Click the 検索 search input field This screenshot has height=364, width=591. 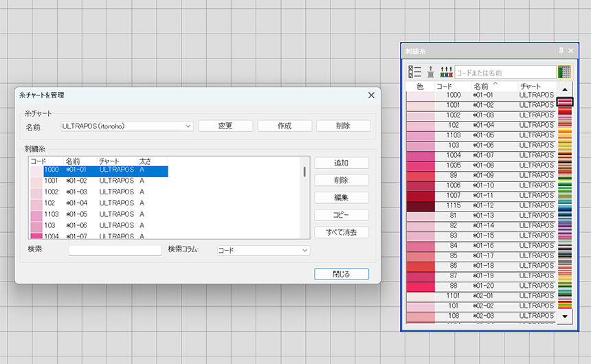pyautogui.click(x=115, y=251)
